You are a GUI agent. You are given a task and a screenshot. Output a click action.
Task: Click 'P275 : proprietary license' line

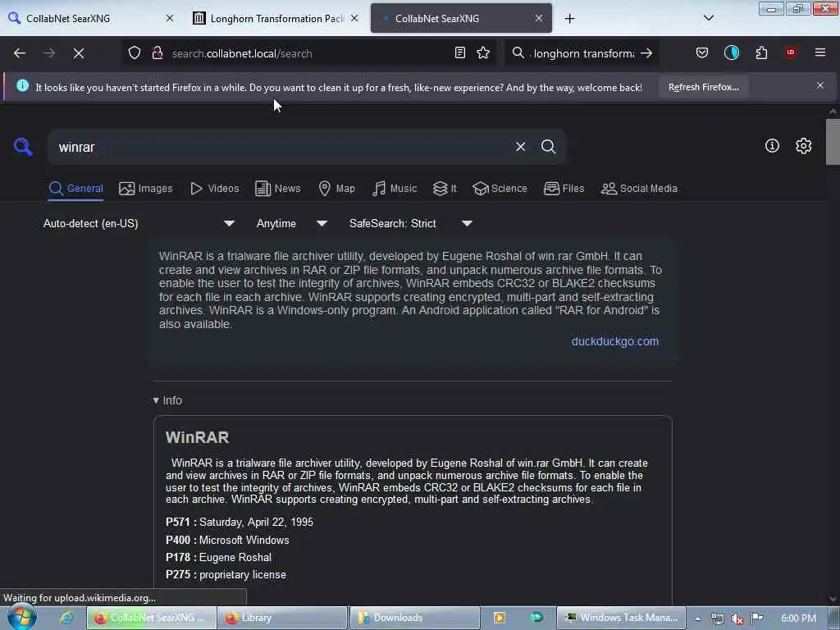[x=226, y=574]
